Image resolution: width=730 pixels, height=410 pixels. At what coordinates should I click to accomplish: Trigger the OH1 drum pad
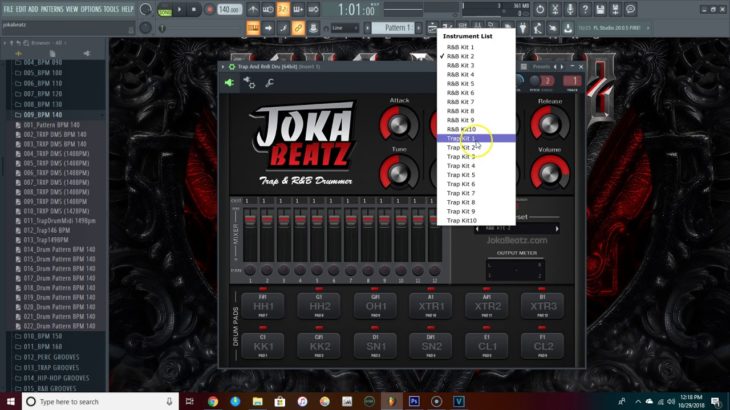375,305
